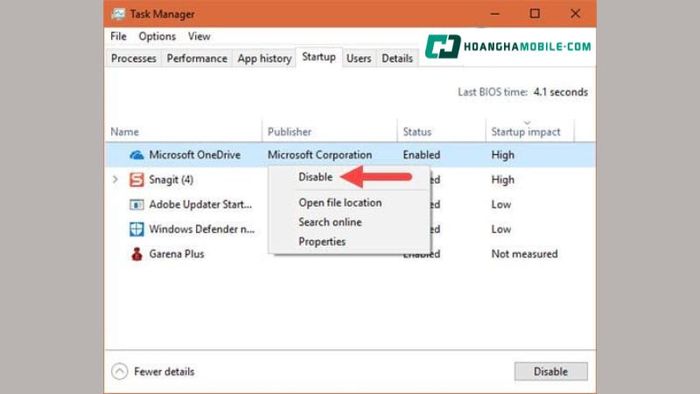Select the Microsoft OneDrive row name
Image resolution: width=700 pixels, height=394 pixels.
coord(195,155)
